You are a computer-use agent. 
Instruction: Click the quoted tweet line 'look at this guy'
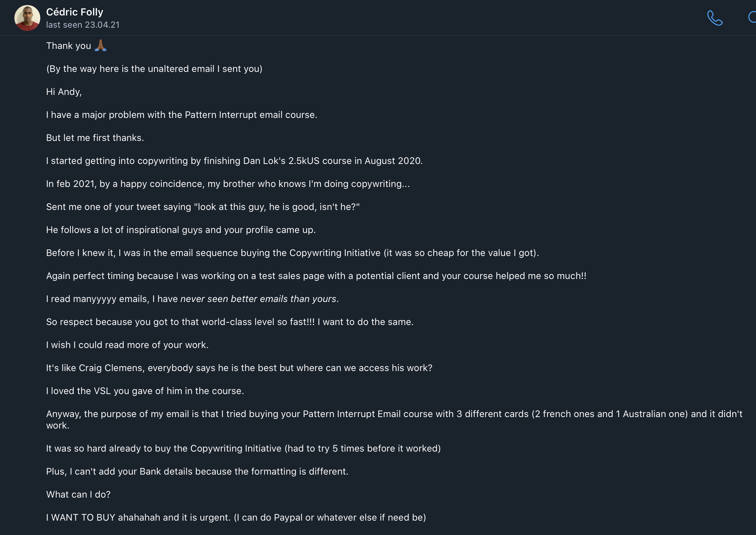click(x=203, y=207)
